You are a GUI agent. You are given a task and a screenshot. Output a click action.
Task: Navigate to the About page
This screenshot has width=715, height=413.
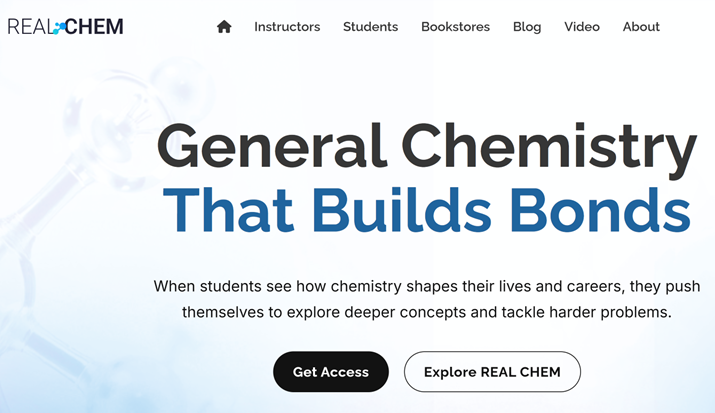click(x=641, y=27)
